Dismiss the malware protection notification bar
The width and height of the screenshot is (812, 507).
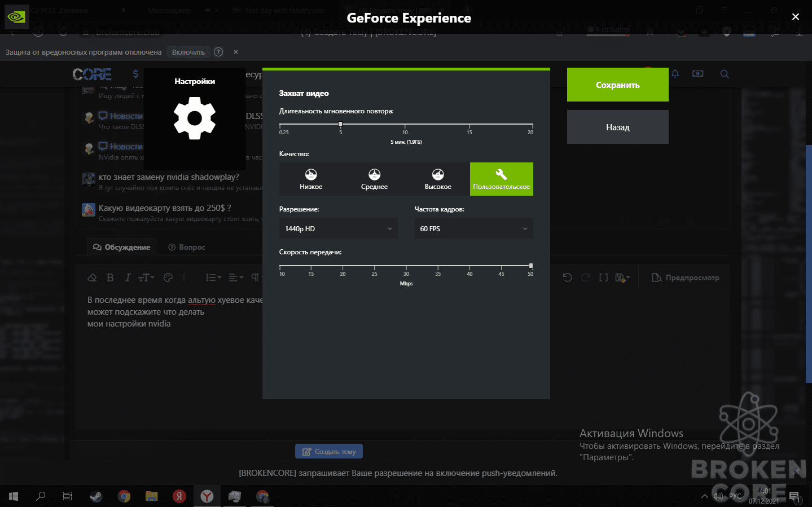tap(236, 52)
